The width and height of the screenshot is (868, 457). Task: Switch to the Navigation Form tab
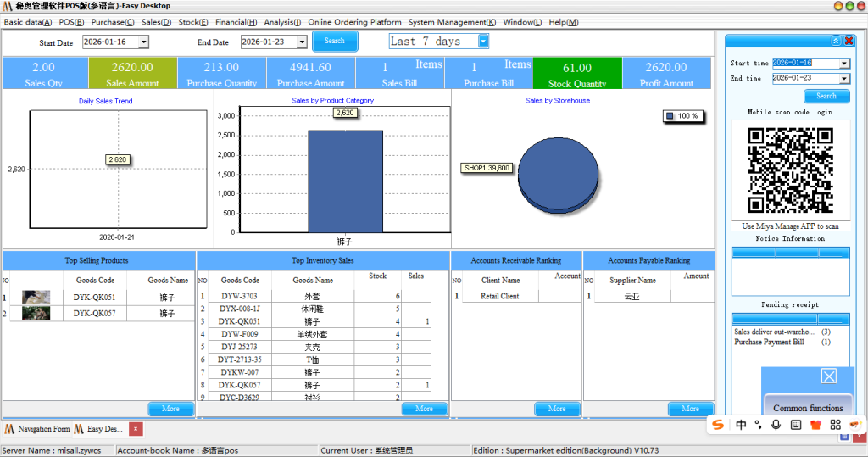[x=38, y=429]
